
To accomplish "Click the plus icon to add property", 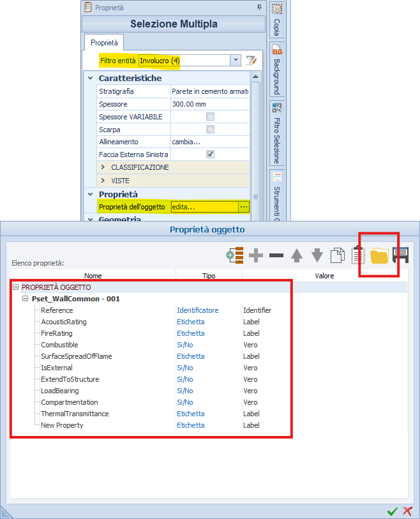I will pos(256,255).
